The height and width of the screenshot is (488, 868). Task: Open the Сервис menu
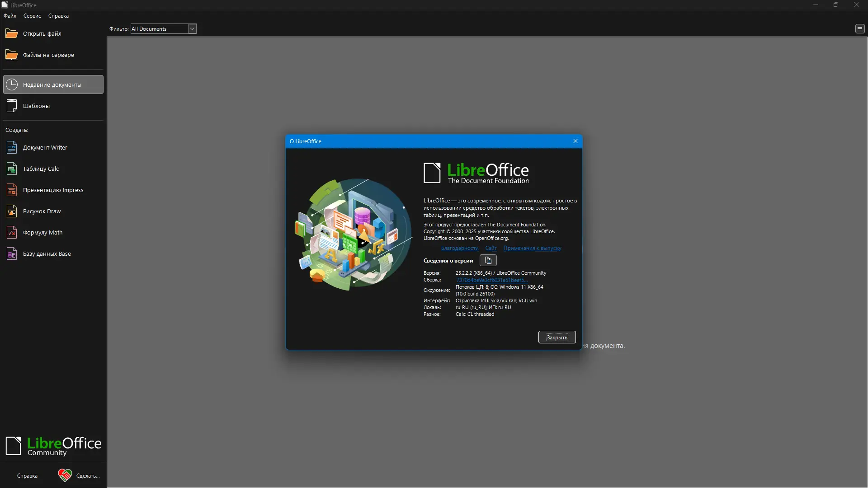32,16
